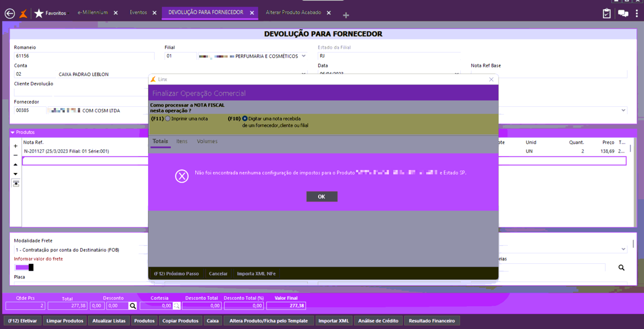Viewport: 644px width, 329px height.
Task: Click Importar XML button in bottom bar
Action: (335, 321)
